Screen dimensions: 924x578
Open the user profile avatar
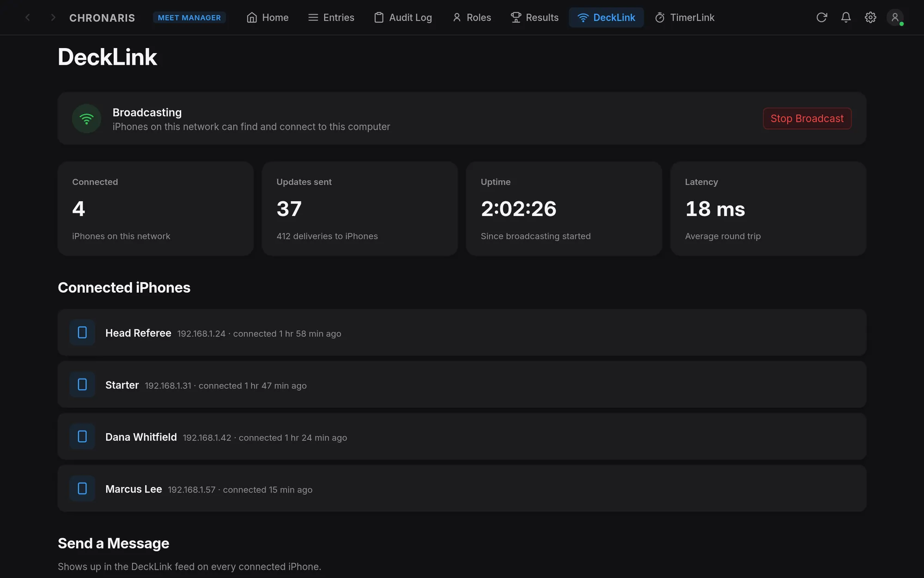point(895,18)
